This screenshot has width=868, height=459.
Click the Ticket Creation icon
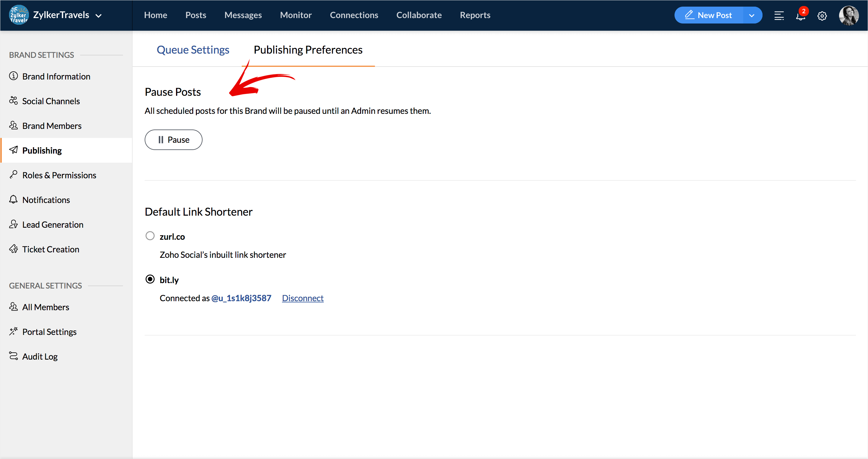point(14,249)
